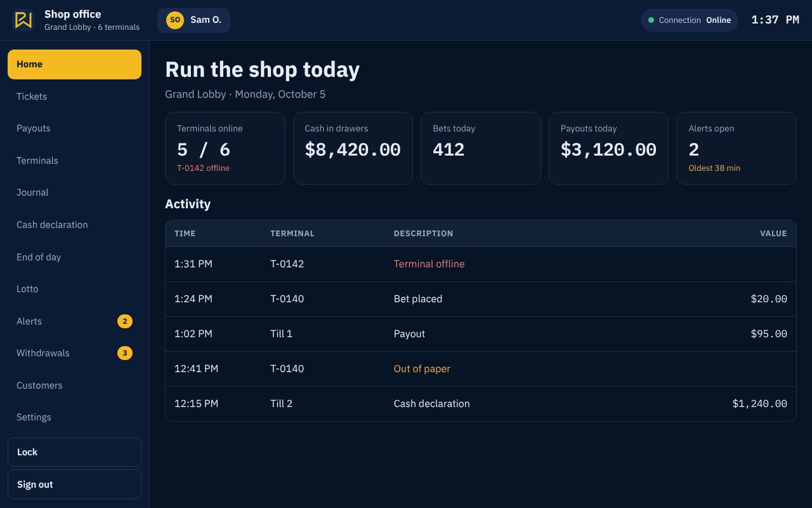Go to Tickets in the sidebar
Image resolution: width=812 pixels, height=508 pixels.
pyautogui.click(x=74, y=97)
